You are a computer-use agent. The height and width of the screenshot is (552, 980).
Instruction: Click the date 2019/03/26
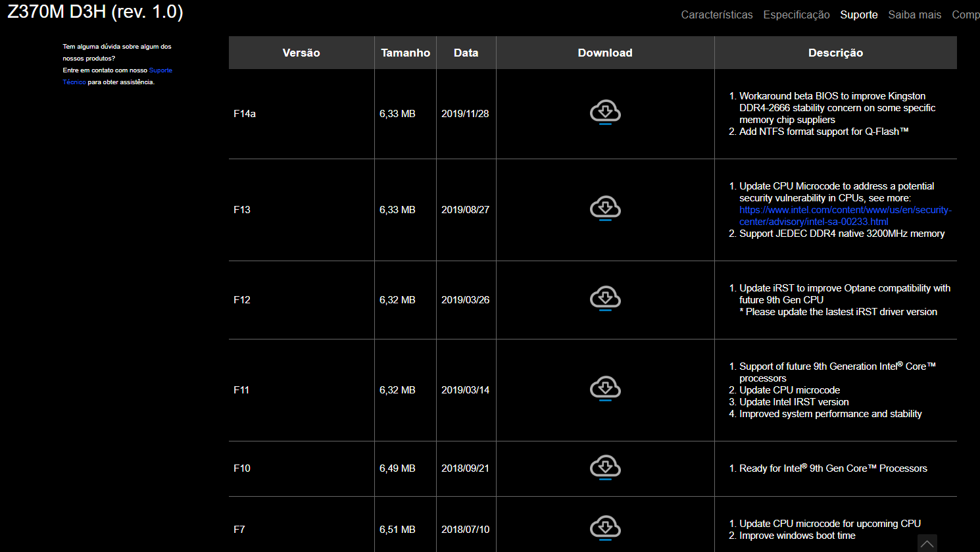[x=465, y=300]
